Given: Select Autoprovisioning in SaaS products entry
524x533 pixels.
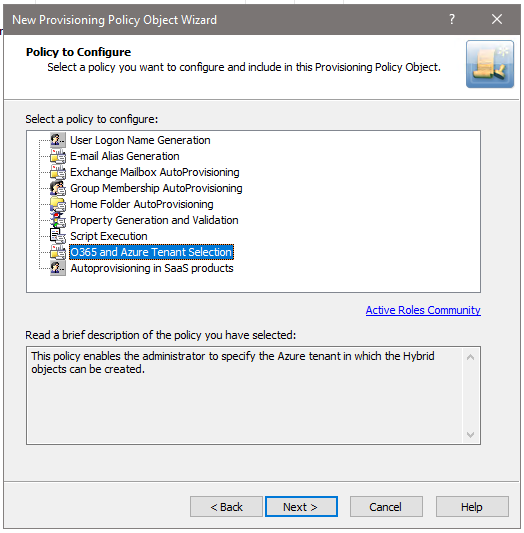Looking at the screenshot, I should [152, 268].
